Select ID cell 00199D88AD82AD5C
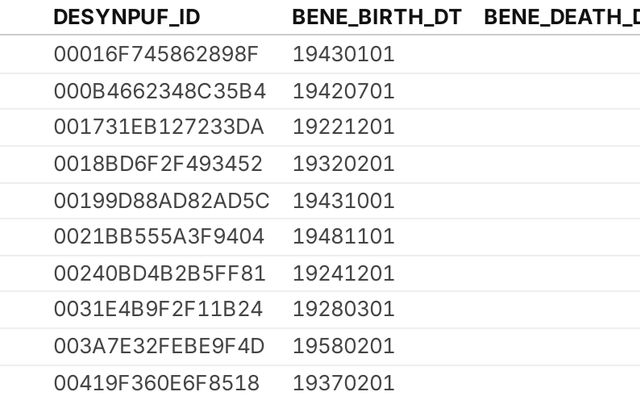The height and width of the screenshot is (400, 640). click(161, 200)
